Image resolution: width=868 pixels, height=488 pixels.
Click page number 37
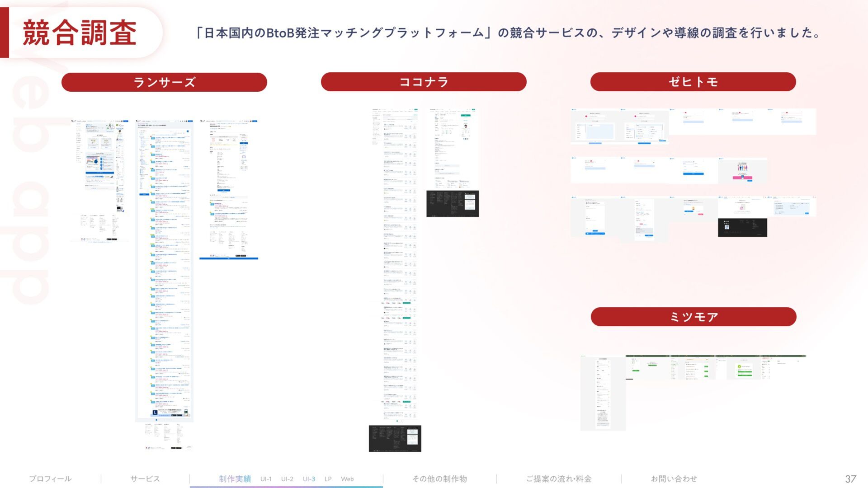pos(850,479)
